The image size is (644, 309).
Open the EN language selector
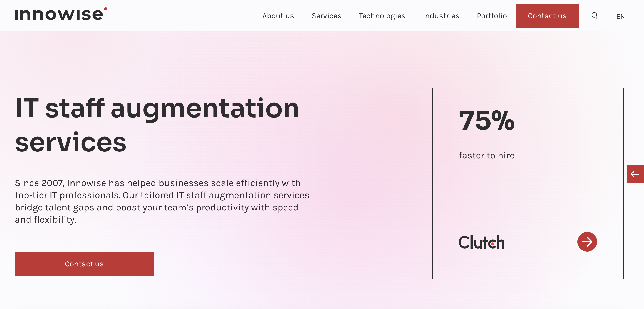click(x=621, y=16)
